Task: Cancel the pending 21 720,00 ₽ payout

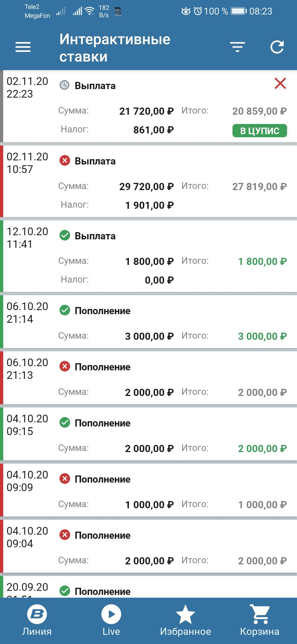Action: point(280,84)
